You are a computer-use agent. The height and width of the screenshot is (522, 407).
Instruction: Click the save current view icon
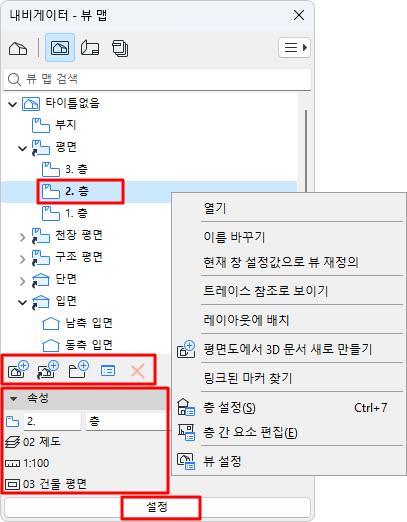coord(18,370)
